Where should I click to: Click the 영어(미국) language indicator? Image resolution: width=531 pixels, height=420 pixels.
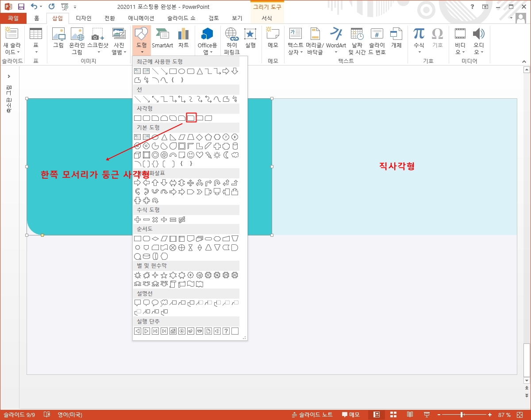coord(69,415)
